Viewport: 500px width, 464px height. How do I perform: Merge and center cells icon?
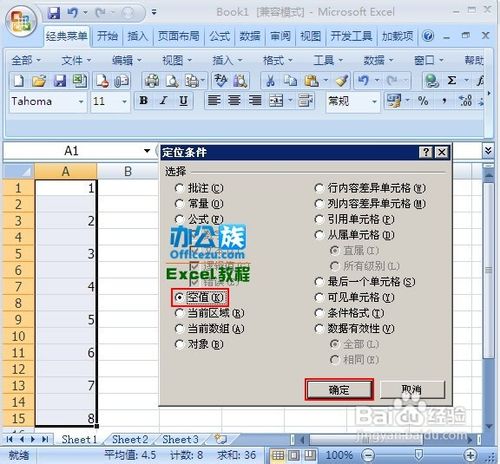coord(276,101)
